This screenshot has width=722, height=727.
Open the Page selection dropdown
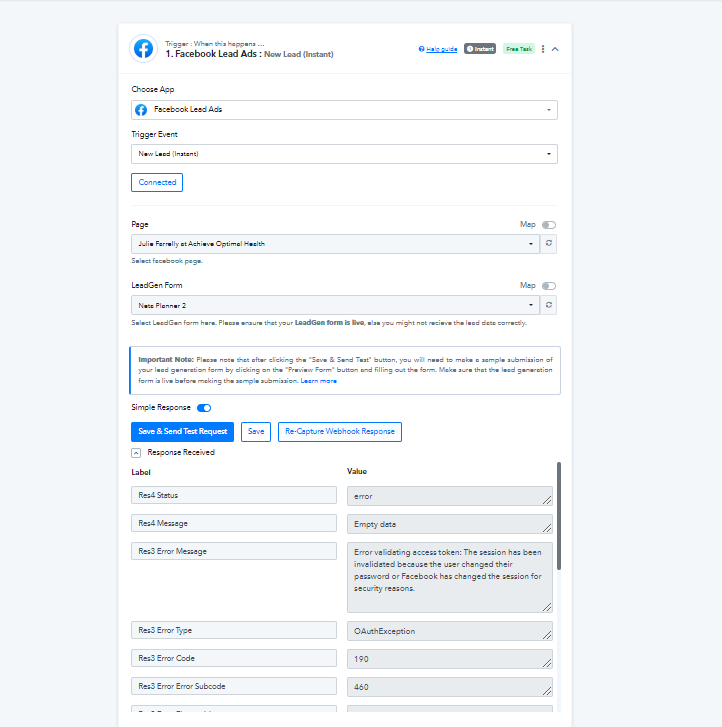click(335, 244)
